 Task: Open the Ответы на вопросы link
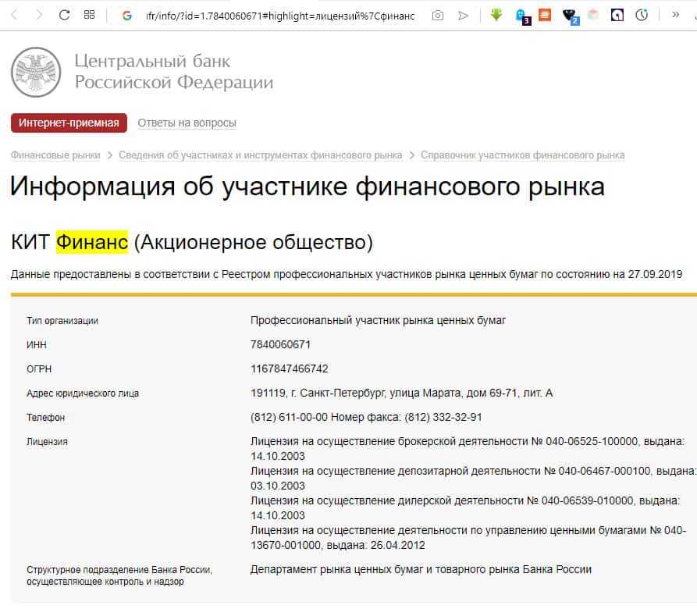(187, 123)
